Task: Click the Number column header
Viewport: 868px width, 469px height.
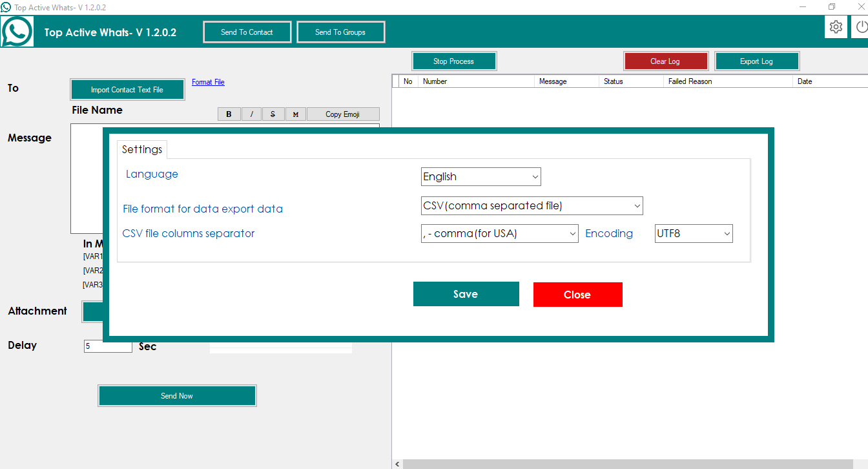Action: click(x=477, y=81)
